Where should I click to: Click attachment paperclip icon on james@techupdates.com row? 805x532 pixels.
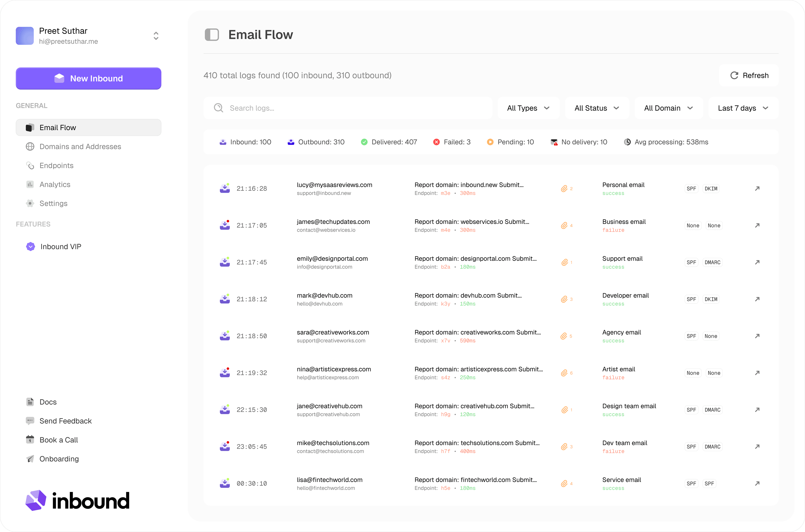(x=564, y=226)
